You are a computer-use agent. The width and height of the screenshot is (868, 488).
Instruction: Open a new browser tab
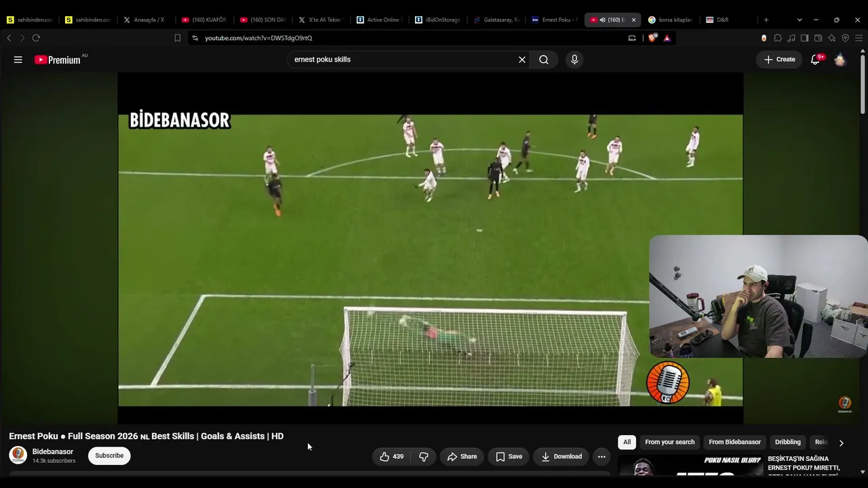click(766, 20)
